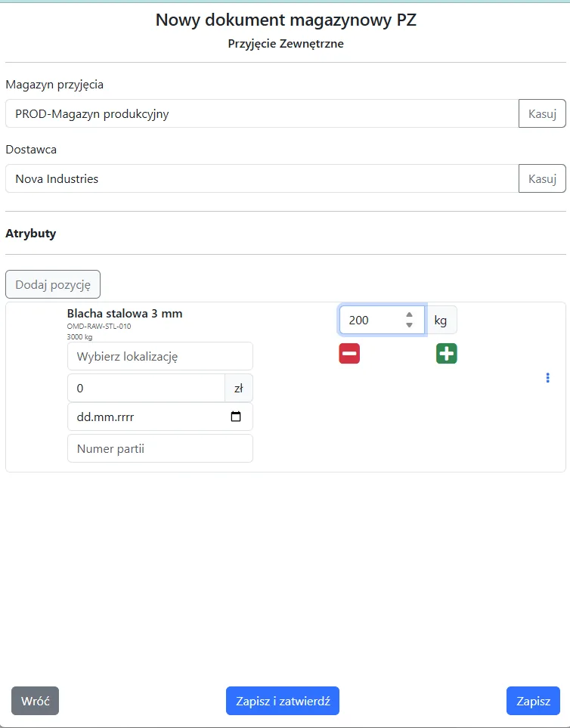Image resolution: width=570 pixels, height=728 pixels.
Task: Click the Dostawca label
Action: [x=31, y=150]
